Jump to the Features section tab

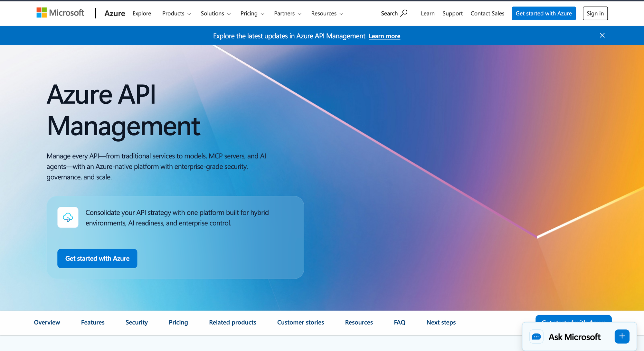93,322
